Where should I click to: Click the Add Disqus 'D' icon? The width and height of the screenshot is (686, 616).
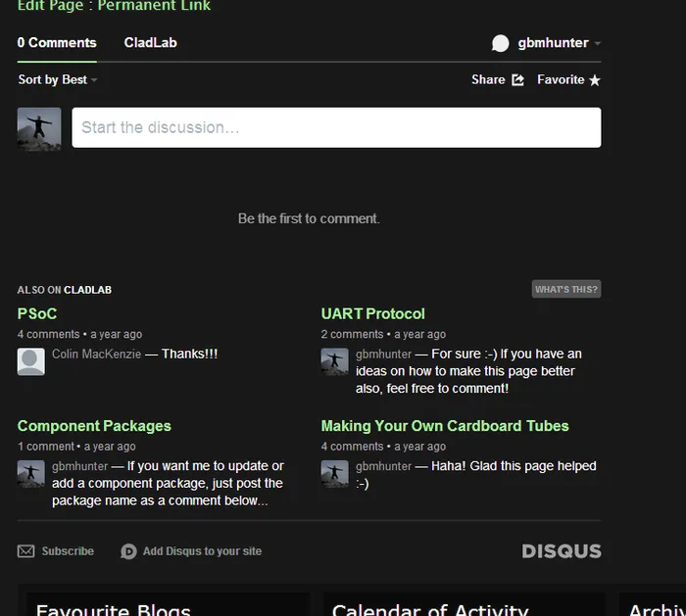click(x=128, y=551)
